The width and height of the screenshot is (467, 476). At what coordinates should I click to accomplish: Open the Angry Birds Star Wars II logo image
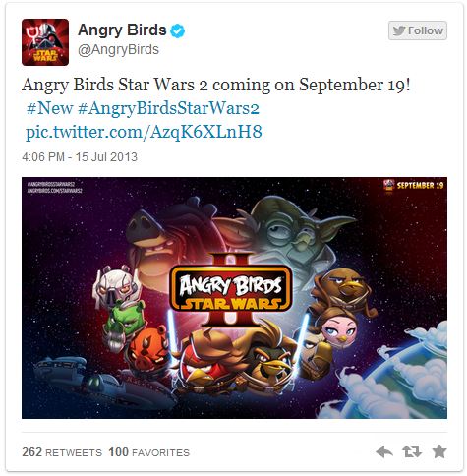tap(231, 290)
